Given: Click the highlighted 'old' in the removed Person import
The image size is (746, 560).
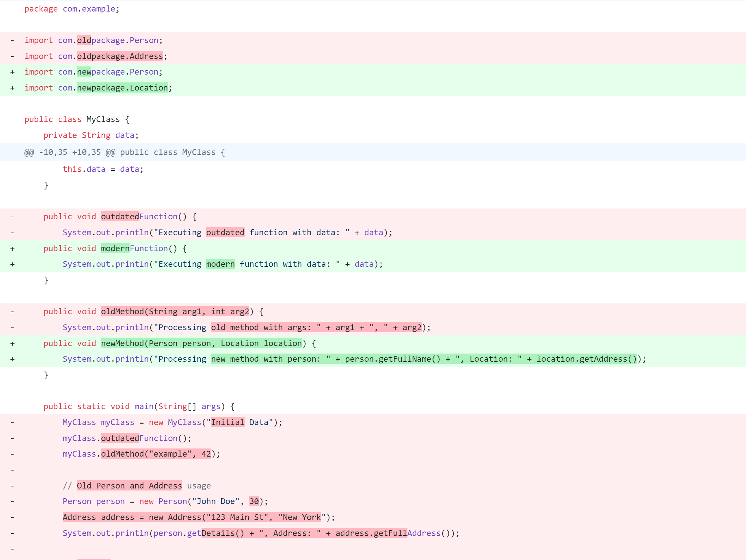Looking at the screenshot, I should 84,40.
